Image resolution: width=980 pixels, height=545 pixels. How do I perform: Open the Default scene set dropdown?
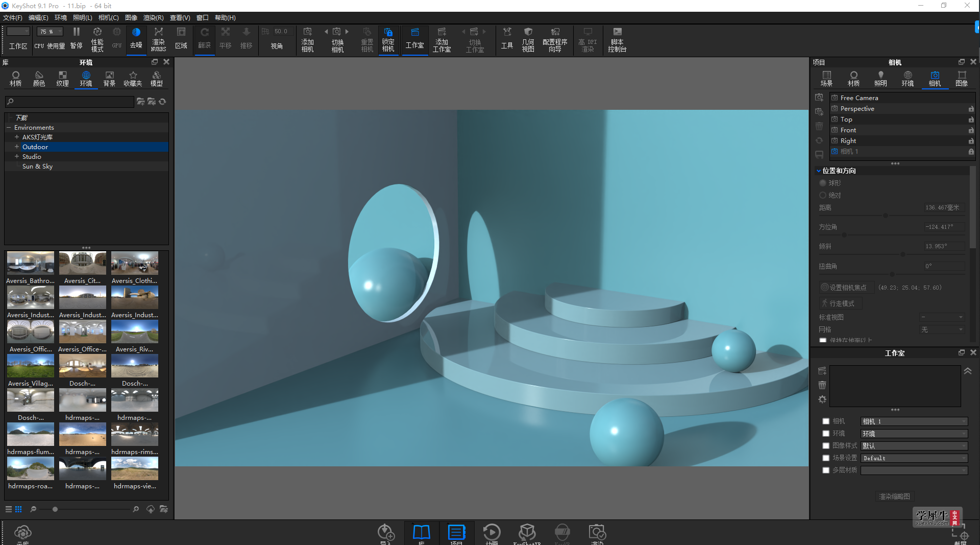point(914,458)
